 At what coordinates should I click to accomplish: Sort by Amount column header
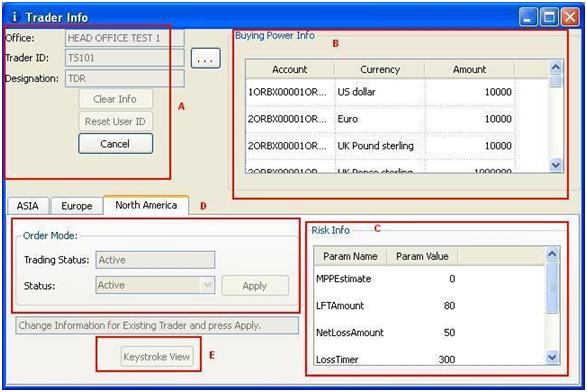[469, 69]
